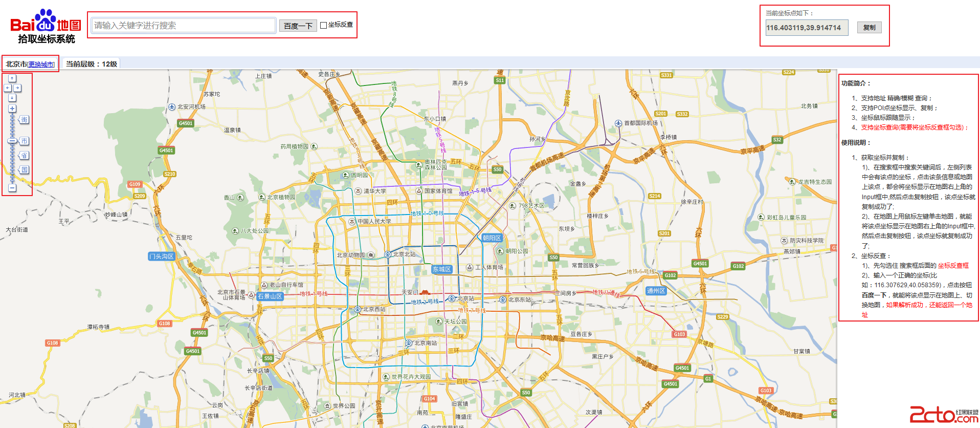Viewport: 980px width, 428px height.
Task: Click the 香山 scenic icon
Action: tap(240, 198)
